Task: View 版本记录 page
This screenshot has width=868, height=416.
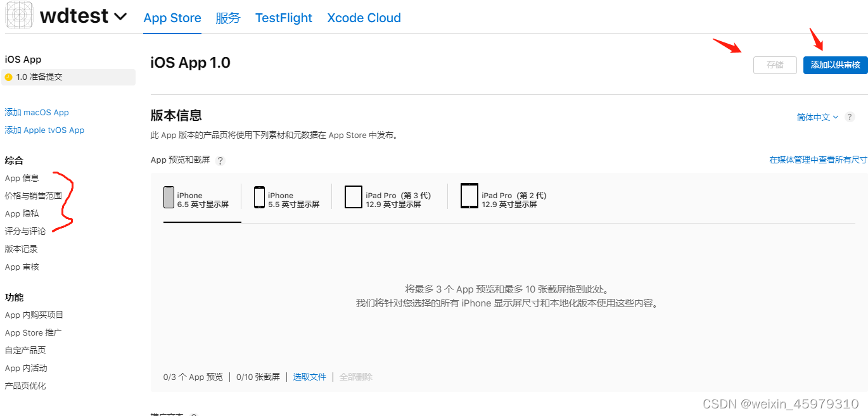Action: click(22, 249)
